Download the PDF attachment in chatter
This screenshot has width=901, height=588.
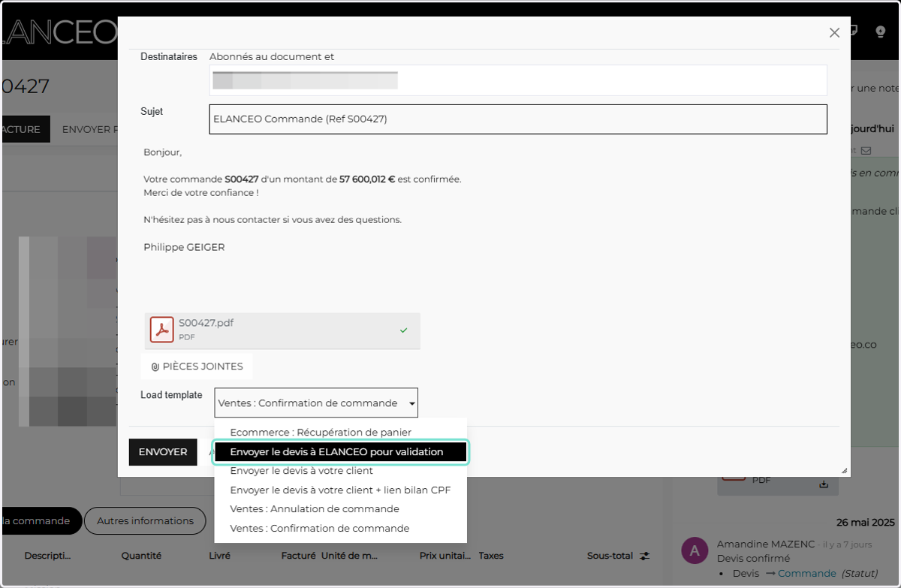824,484
